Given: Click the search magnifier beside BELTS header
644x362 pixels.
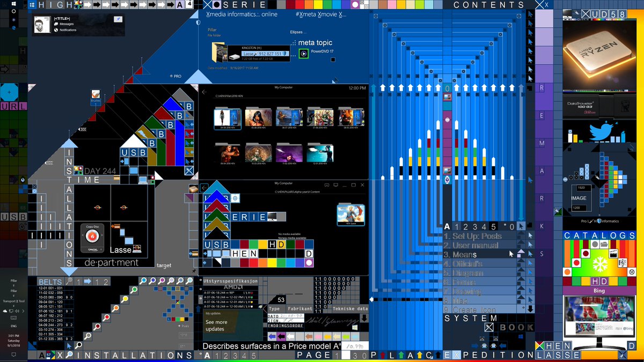Looking at the screenshot, I should click(x=70, y=282).
